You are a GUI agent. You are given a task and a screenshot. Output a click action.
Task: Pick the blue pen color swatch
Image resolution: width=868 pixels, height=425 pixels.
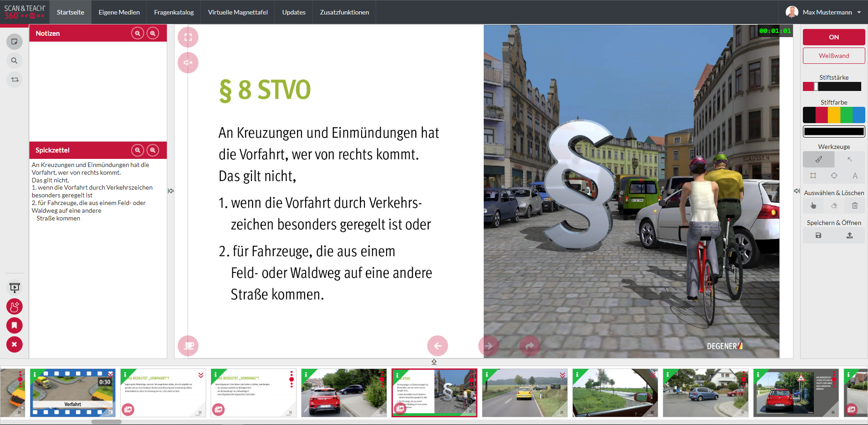pyautogui.click(x=859, y=115)
